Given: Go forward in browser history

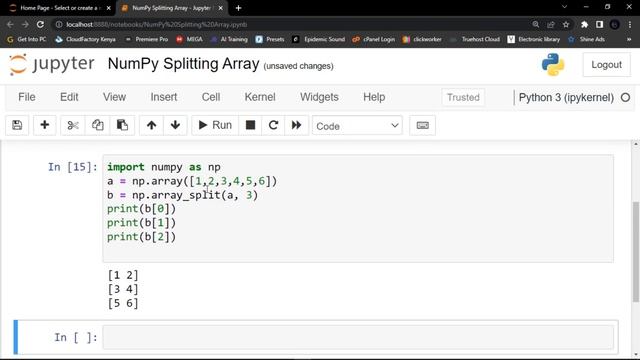Looking at the screenshot, I should point(25,24).
